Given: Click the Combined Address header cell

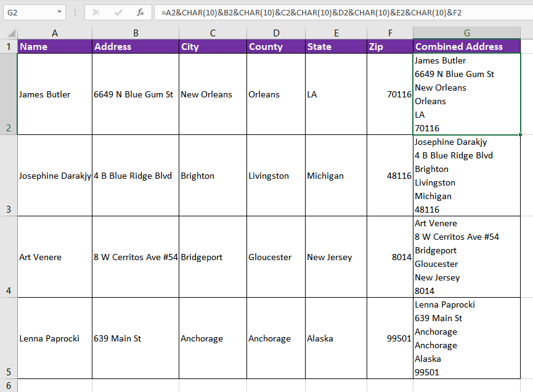Looking at the screenshot, I should coord(466,47).
